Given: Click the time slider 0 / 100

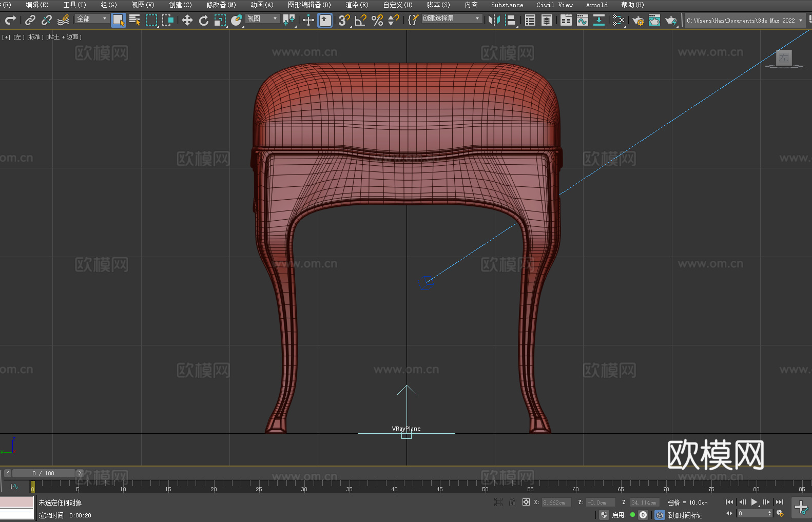Looking at the screenshot, I should [x=44, y=473].
